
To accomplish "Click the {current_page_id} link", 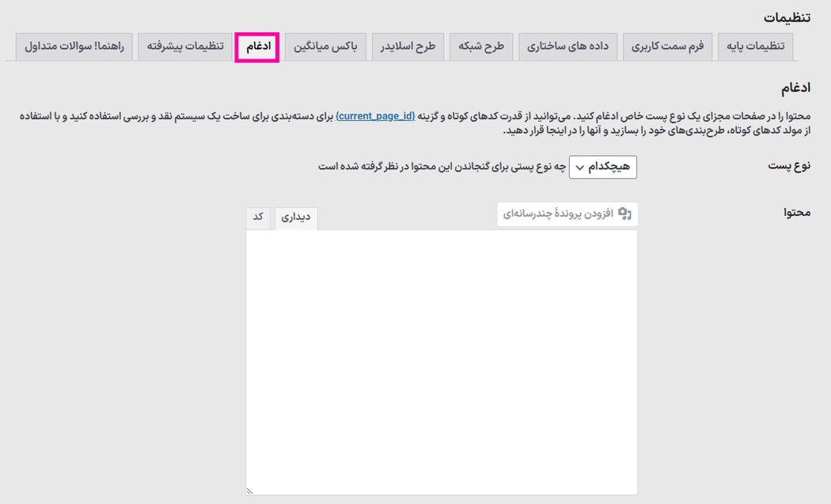I will (x=375, y=116).
